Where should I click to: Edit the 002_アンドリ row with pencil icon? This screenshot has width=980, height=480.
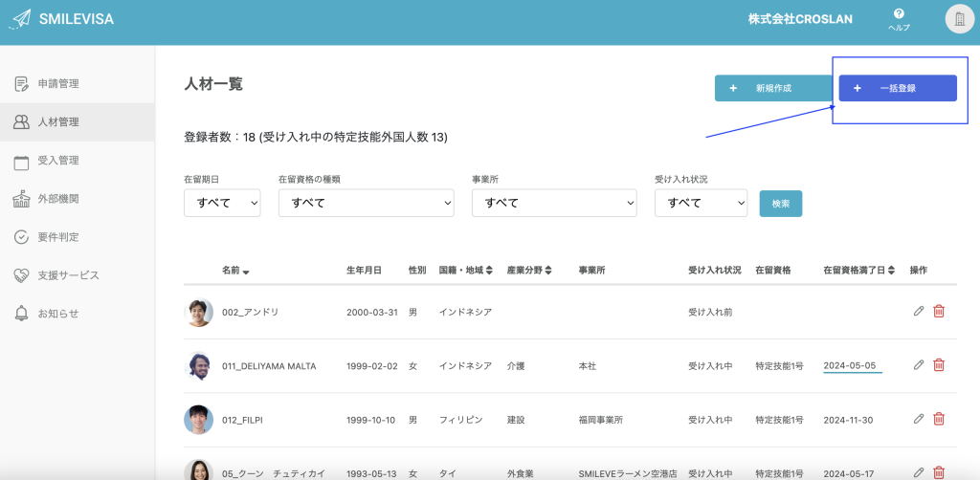coord(918,311)
